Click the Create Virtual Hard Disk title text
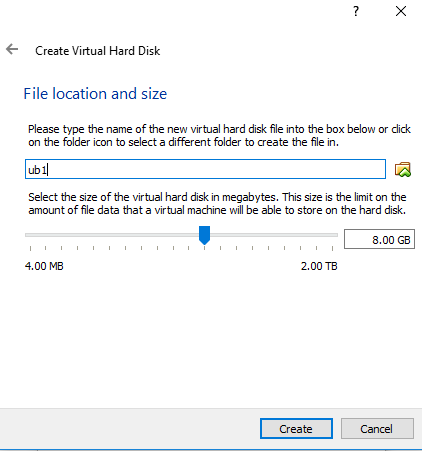 coord(98,51)
